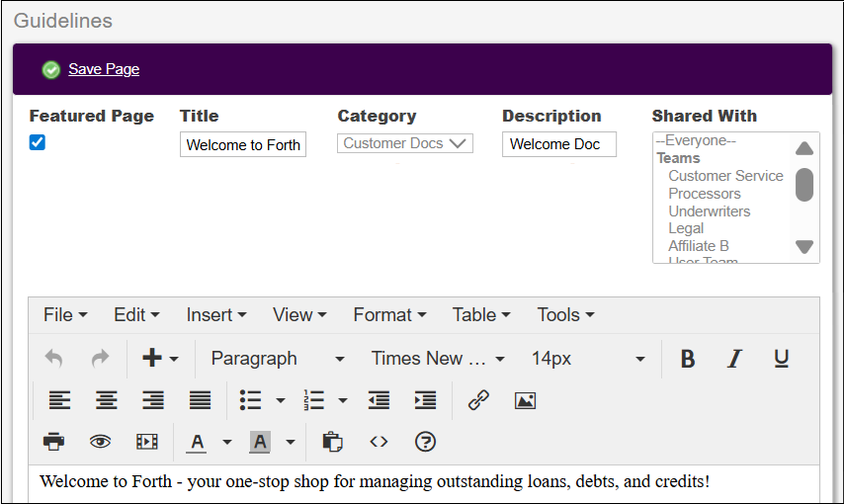Select Processors in Shared With list
This screenshot has height=504, width=844.
pos(704,194)
